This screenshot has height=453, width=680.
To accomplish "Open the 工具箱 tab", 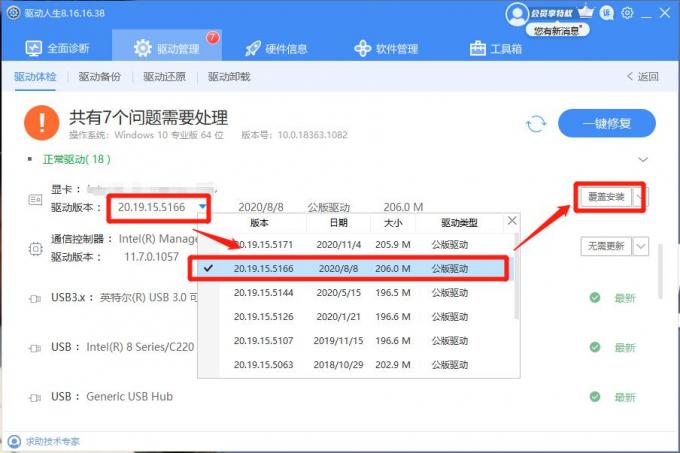I will point(496,48).
